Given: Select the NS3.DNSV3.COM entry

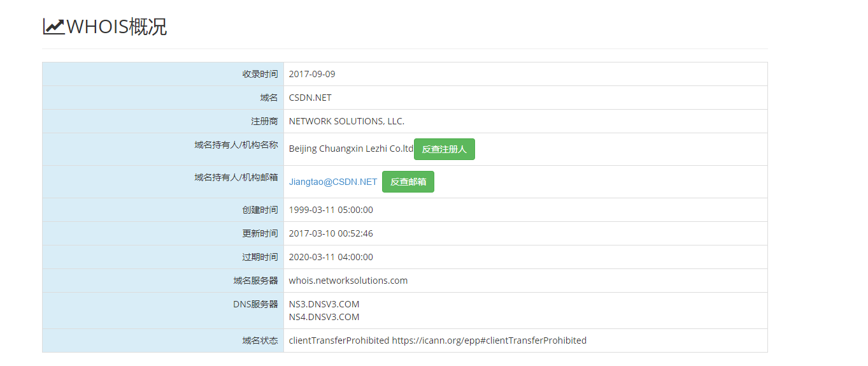Looking at the screenshot, I should (324, 304).
